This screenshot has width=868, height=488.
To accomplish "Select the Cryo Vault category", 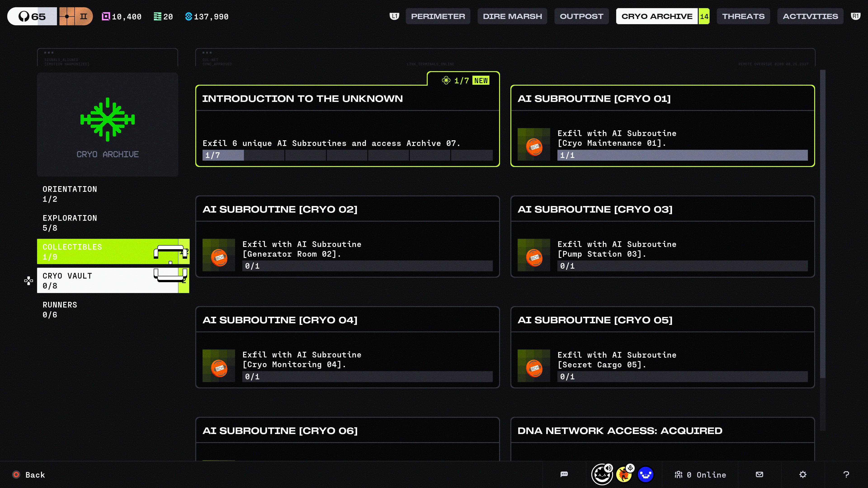I will click(113, 281).
